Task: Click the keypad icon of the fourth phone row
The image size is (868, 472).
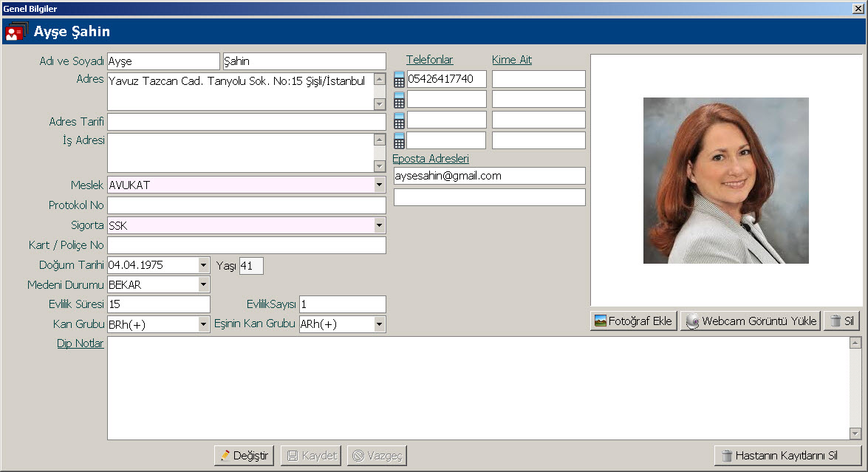Action: (x=399, y=141)
